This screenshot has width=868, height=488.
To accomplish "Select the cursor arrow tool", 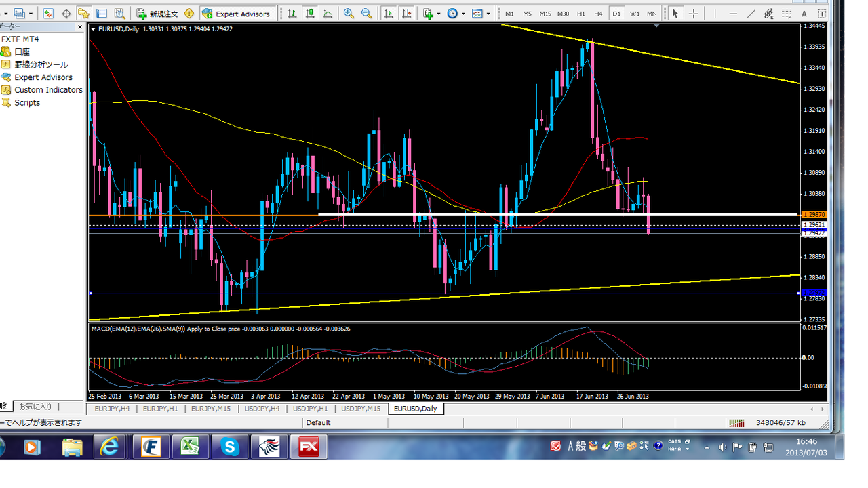I will (675, 14).
